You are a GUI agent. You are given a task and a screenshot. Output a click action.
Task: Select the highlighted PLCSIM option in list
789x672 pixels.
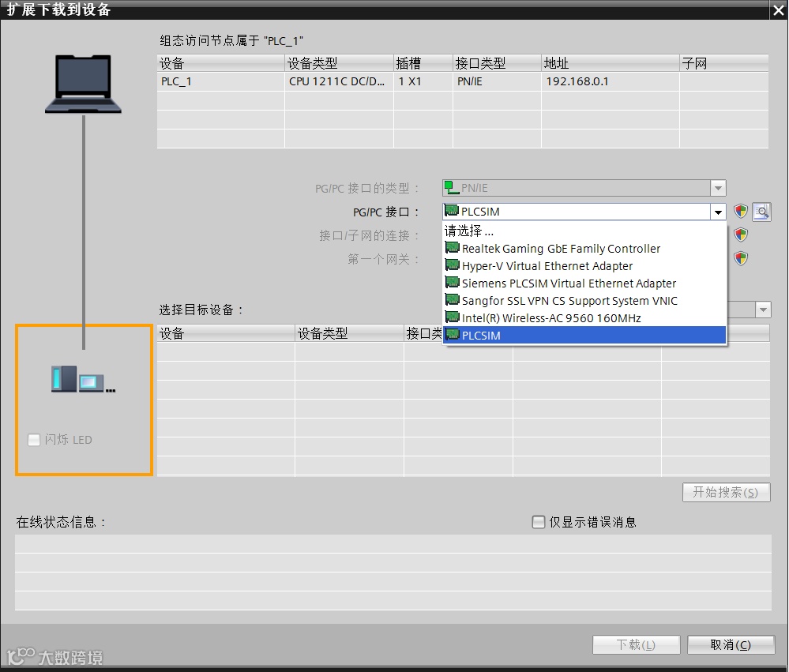[x=584, y=335]
